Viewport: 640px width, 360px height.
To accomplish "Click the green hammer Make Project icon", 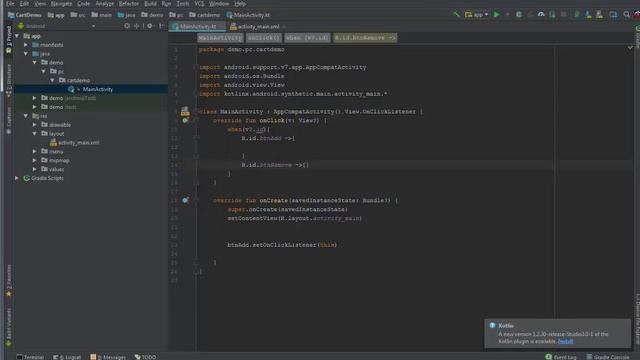I will [456, 15].
